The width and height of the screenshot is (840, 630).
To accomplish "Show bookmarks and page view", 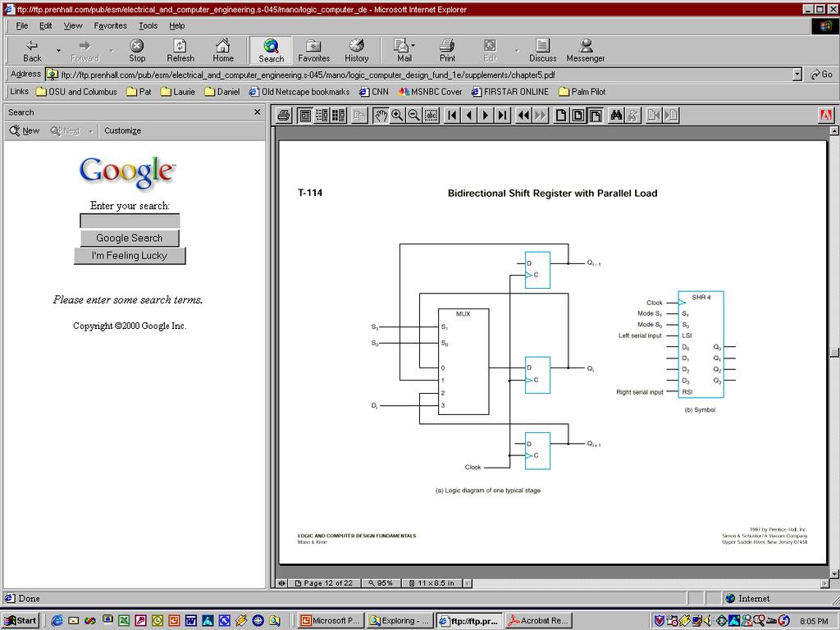I will click(322, 116).
